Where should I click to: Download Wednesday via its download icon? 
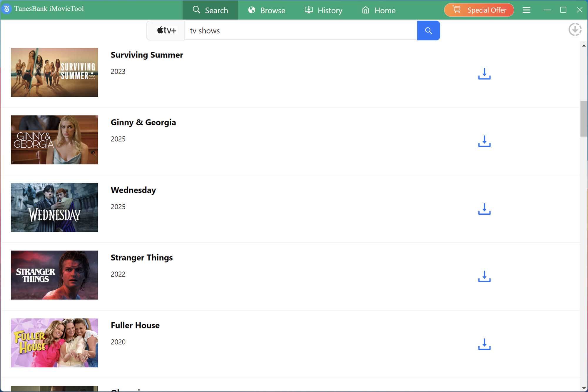[x=484, y=209]
